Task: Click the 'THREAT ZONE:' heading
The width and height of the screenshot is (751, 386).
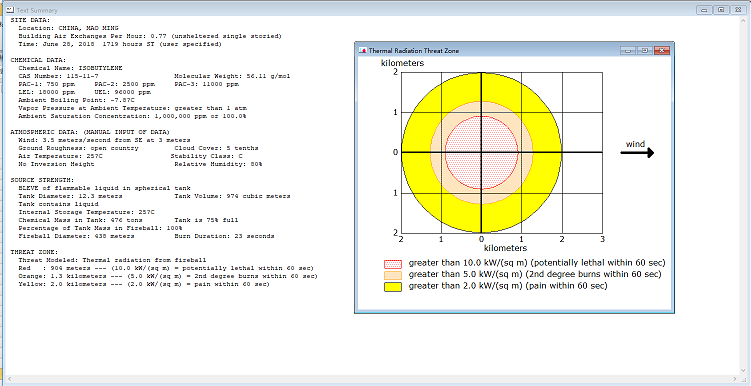Action: click(34, 252)
